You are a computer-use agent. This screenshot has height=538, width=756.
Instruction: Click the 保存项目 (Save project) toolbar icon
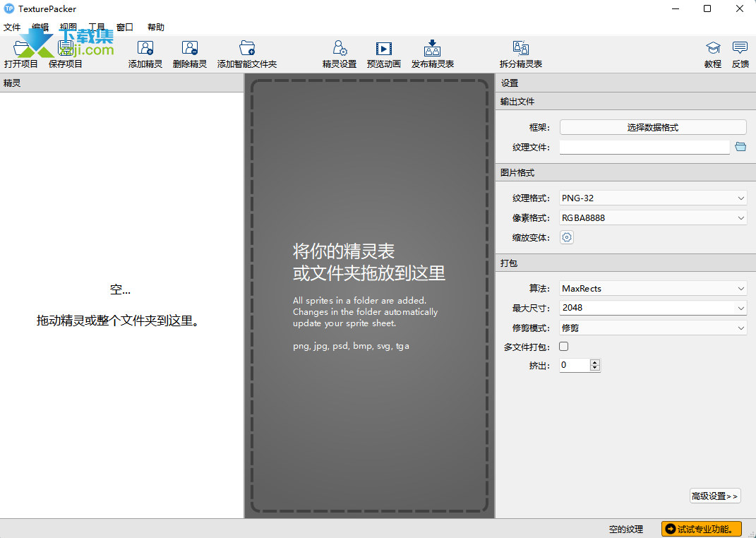coord(65,48)
